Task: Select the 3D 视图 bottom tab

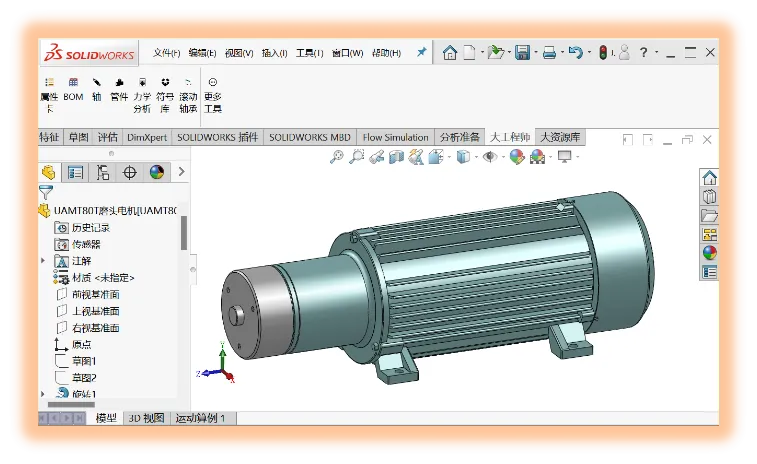Action: click(145, 418)
